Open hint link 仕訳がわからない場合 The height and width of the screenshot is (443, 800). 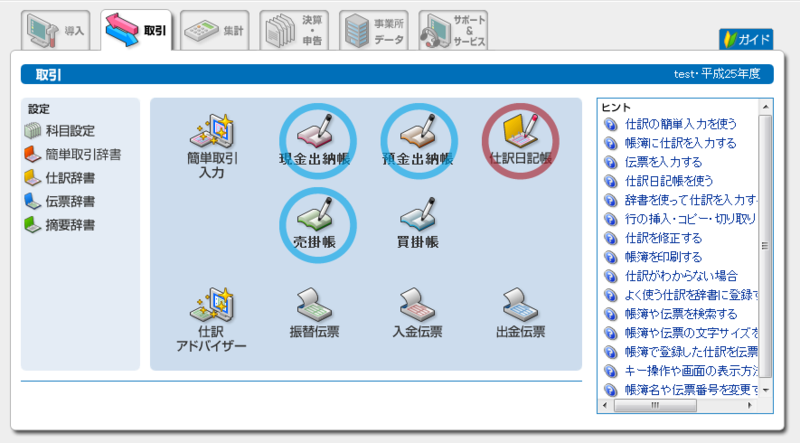[682, 276]
